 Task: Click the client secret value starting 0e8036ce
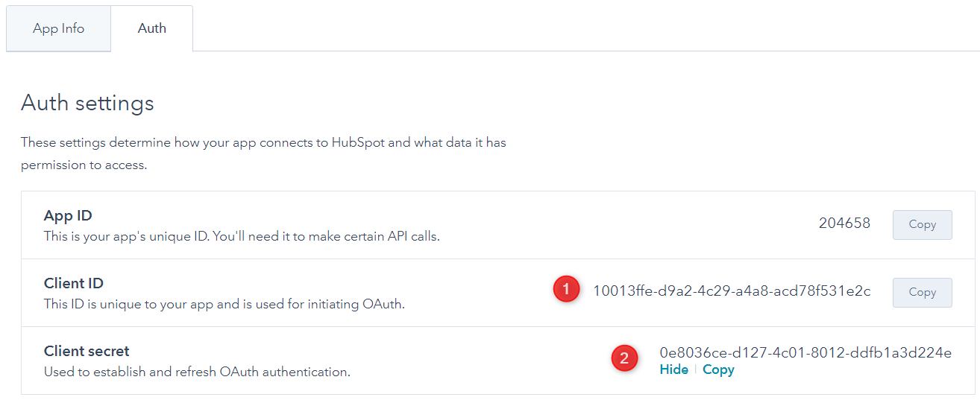[805, 353]
